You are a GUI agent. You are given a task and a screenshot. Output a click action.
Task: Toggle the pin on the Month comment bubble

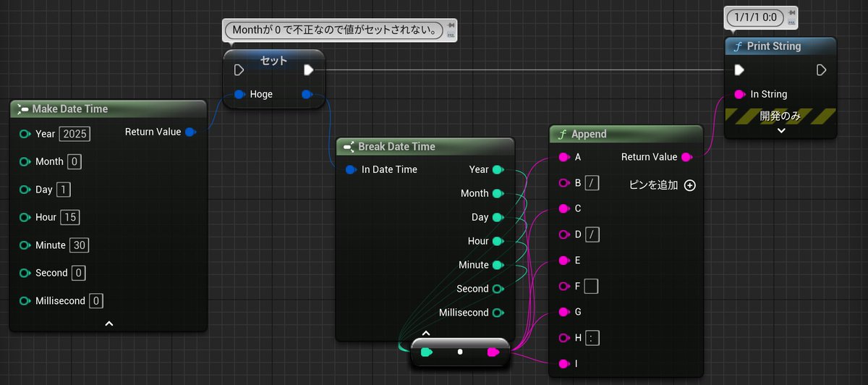(451, 25)
